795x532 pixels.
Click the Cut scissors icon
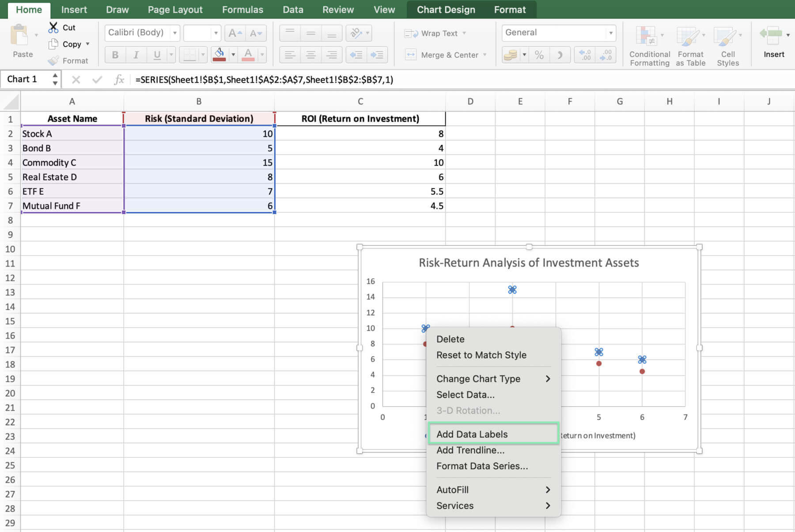click(x=53, y=27)
